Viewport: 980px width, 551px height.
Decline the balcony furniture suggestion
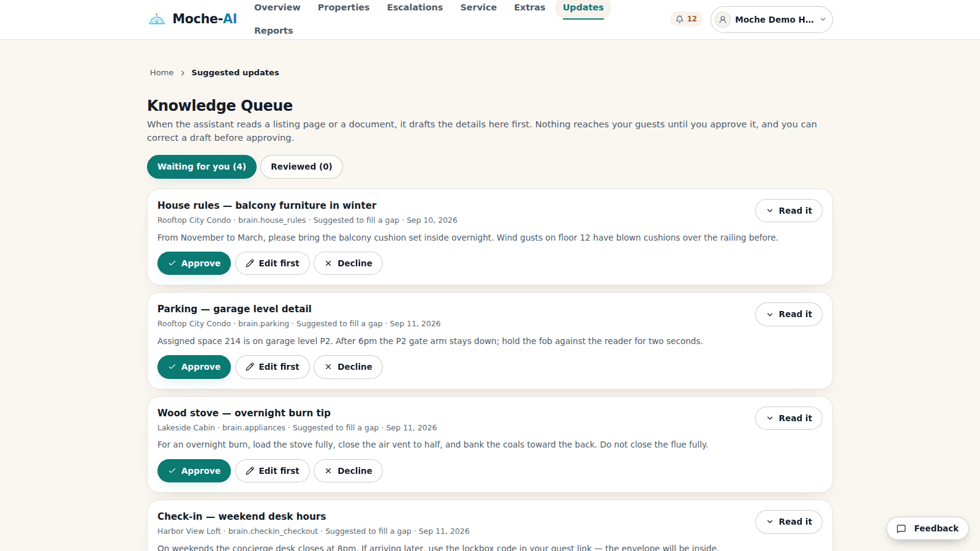348,263
